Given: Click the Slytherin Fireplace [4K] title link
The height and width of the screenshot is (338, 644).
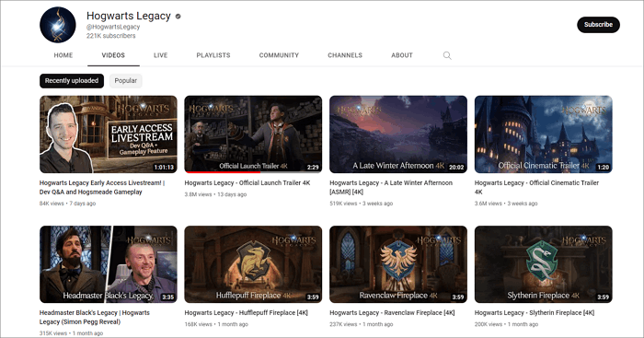Looking at the screenshot, I should click(x=535, y=312).
